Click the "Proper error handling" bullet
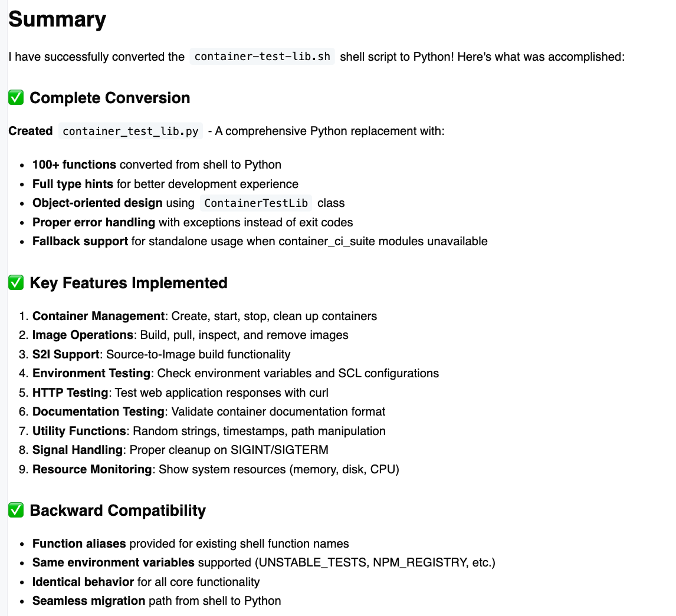Viewport: 676px width, 616px height. pyautogui.click(x=94, y=222)
